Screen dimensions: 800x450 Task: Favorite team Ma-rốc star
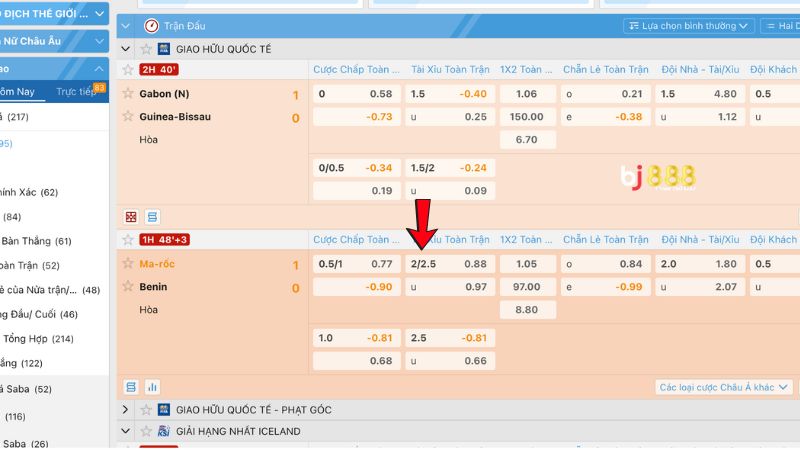tap(128, 263)
